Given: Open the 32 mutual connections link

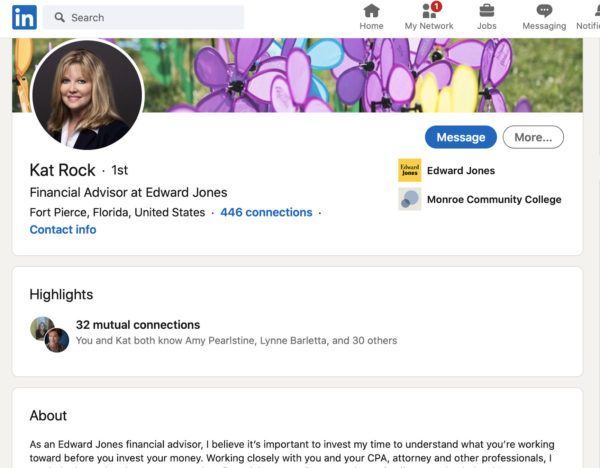Looking at the screenshot, I should [x=138, y=325].
